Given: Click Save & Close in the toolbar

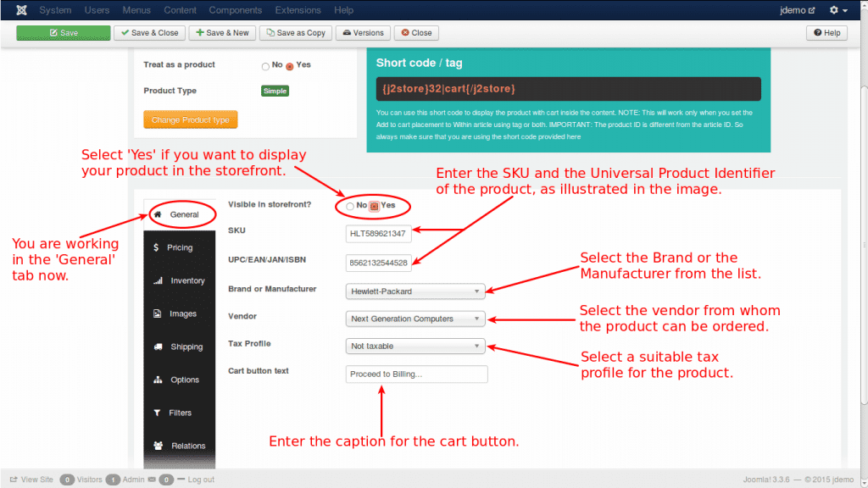Looking at the screenshot, I should (149, 32).
